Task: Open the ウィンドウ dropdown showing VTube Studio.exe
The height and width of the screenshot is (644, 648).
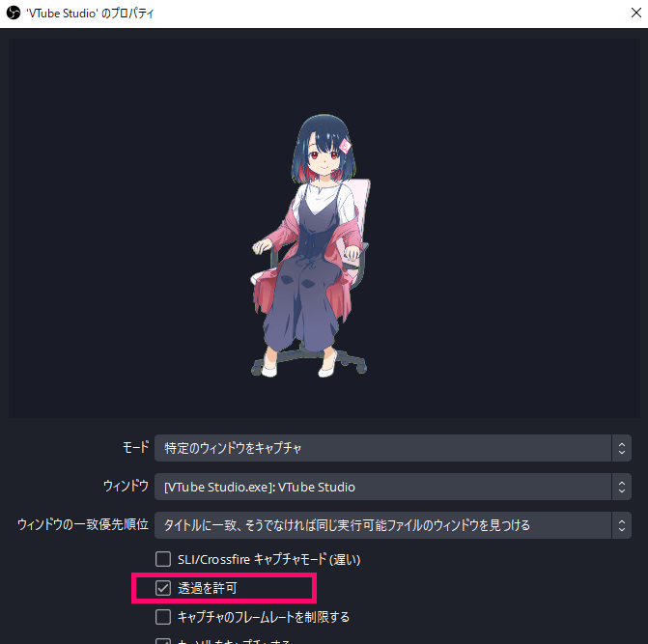Action: coord(393,487)
